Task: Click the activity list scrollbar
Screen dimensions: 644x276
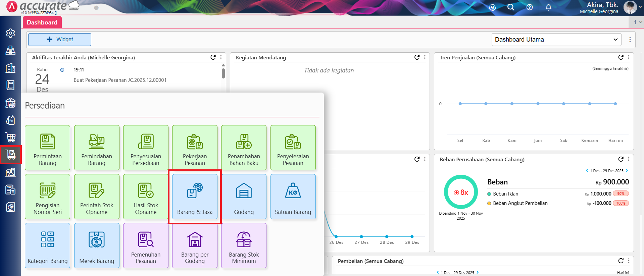Action: [223, 73]
